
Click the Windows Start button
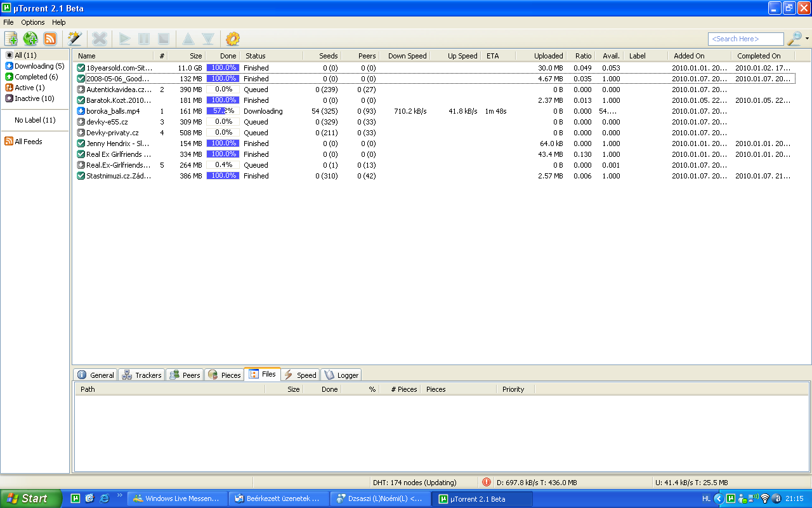click(x=30, y=498)
